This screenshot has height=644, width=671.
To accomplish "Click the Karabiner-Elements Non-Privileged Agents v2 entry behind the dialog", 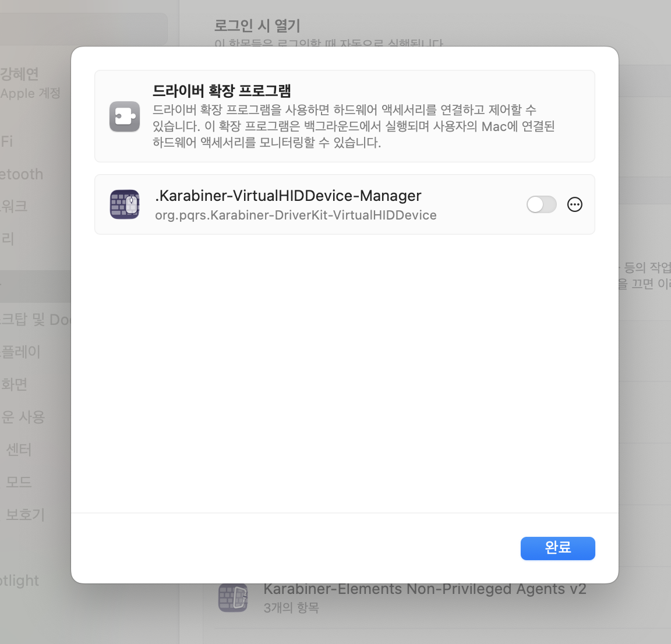I will click(x=425, y=589).
